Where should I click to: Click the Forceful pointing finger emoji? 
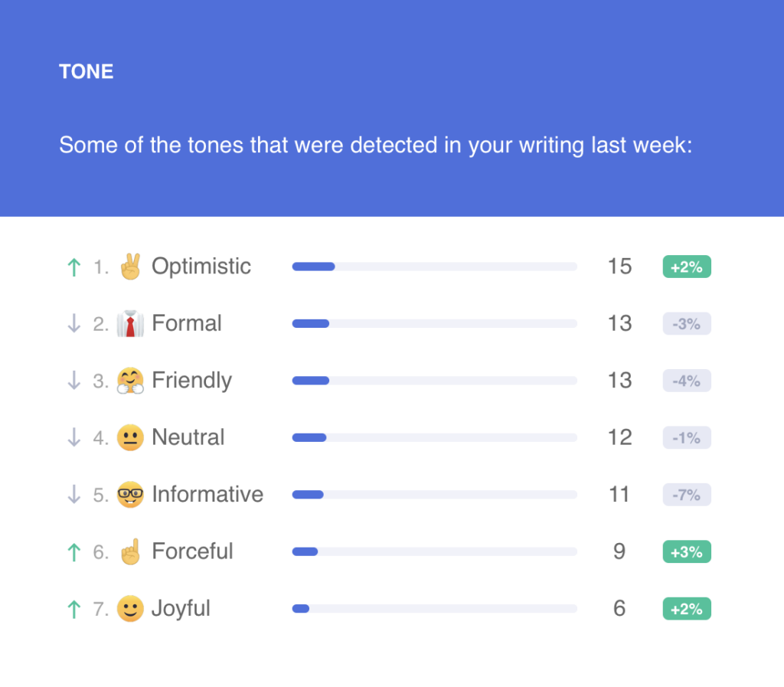130,551
